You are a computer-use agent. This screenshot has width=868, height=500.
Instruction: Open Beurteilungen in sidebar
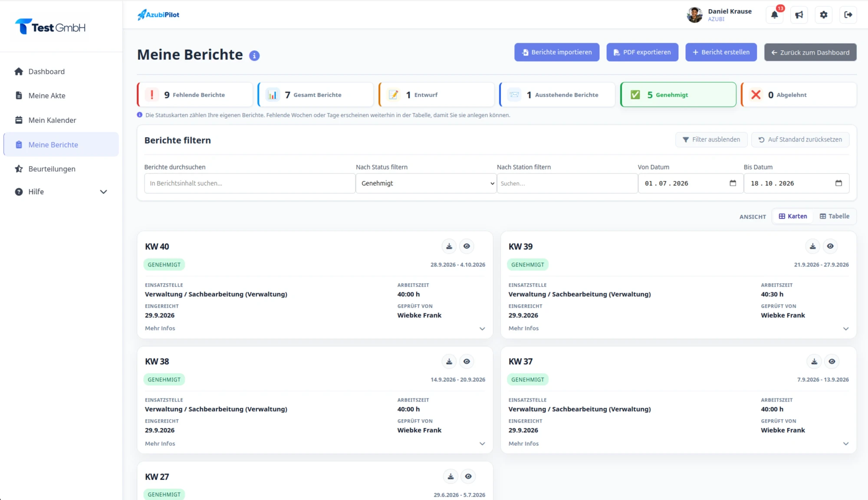(61, 169)
